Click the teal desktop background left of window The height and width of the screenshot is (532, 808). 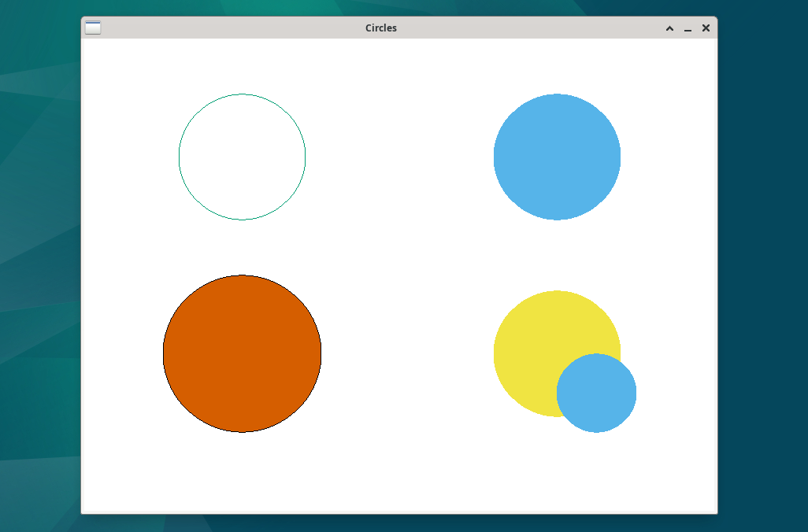(39, 268)
